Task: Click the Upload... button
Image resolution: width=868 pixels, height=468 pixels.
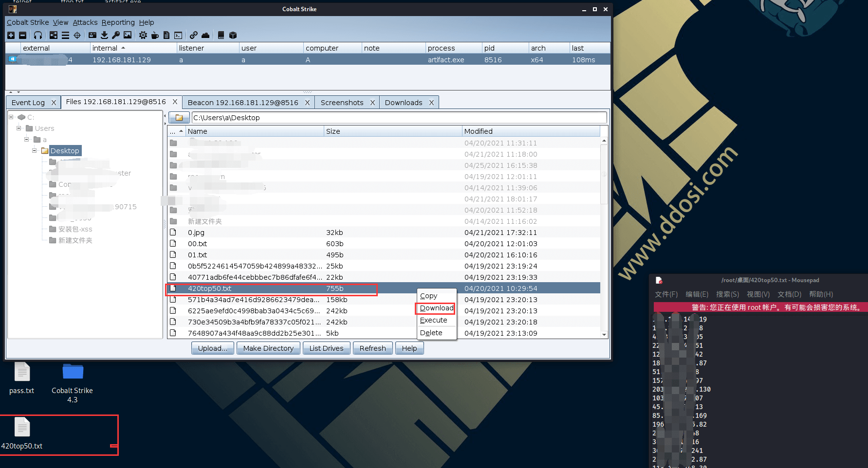Action: point(213,348)
